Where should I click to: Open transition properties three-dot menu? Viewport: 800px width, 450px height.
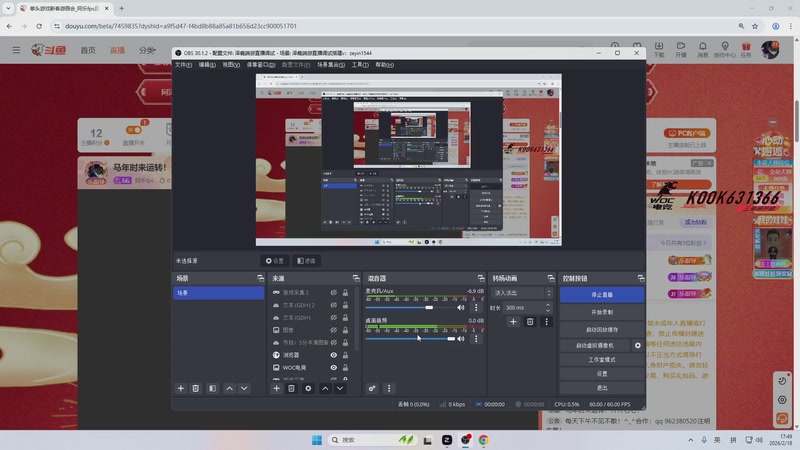546,321
